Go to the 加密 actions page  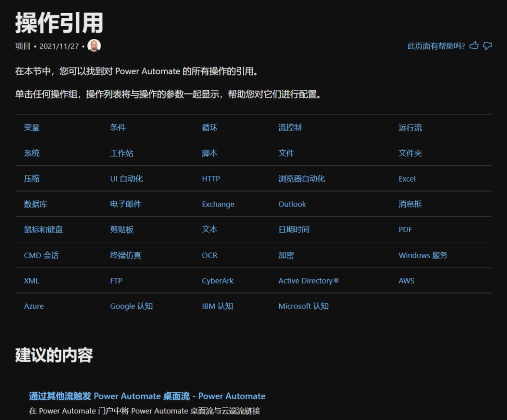coord(286,255)
